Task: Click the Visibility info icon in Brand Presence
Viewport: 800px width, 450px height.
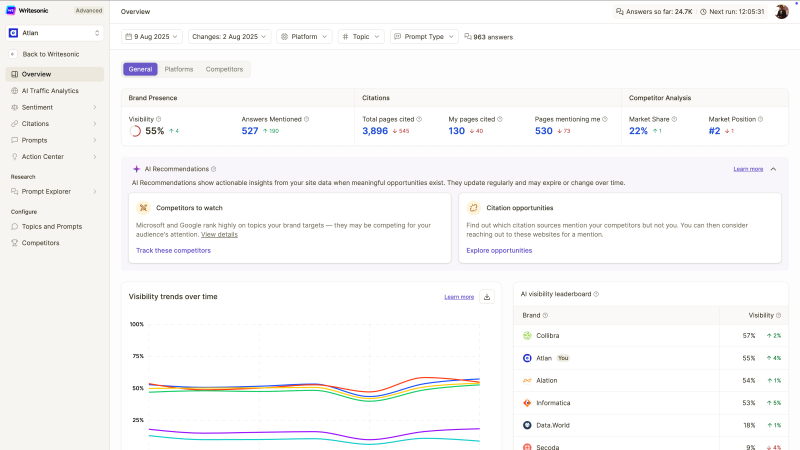Action: (158, 119)
